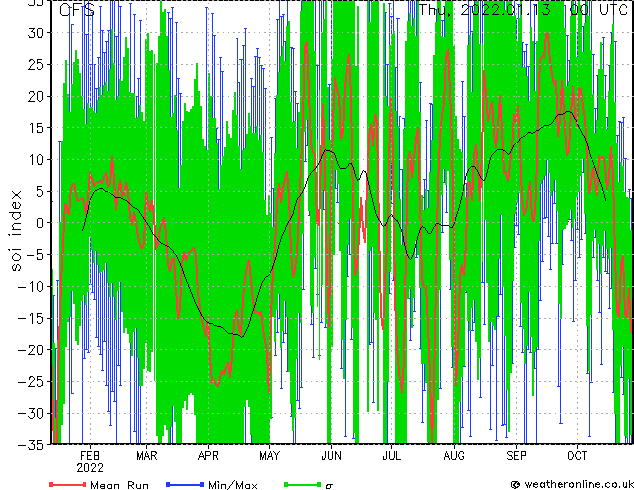Click the blue Min/Max legend line
Image resolution: width=634 pixels, height=490 pixels.
coord(185,484)
